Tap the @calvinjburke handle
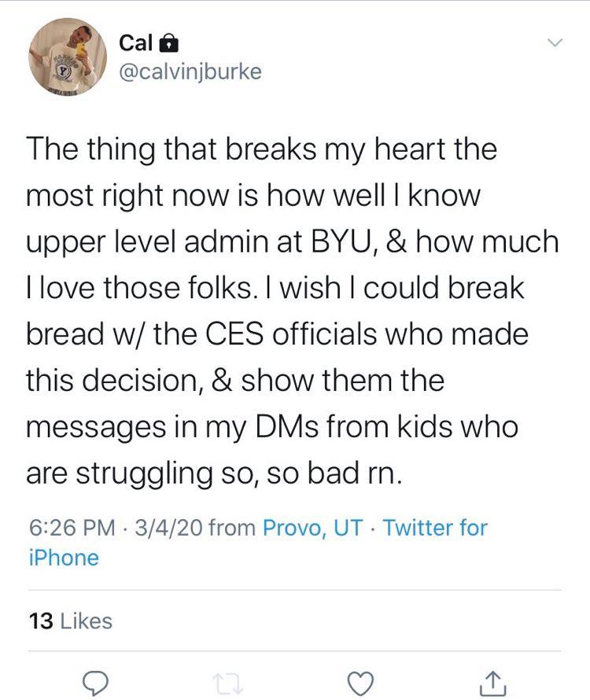 tap(190, 72)
